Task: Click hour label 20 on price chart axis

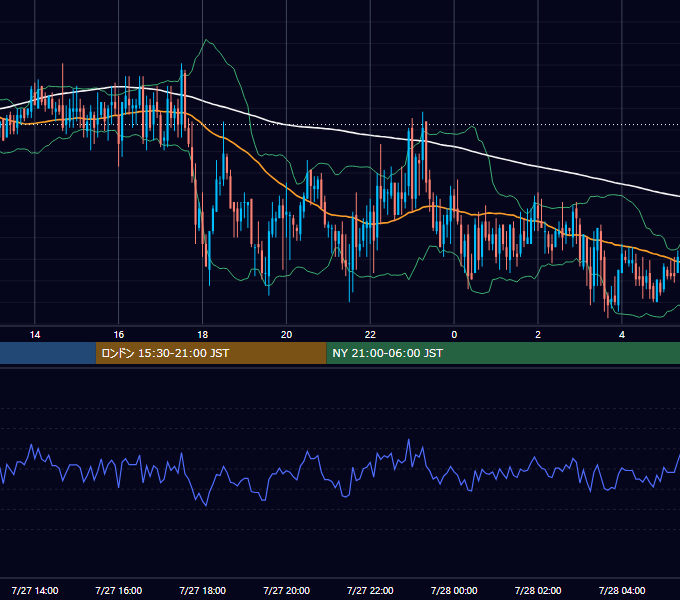Action: (x=286, y=335)
